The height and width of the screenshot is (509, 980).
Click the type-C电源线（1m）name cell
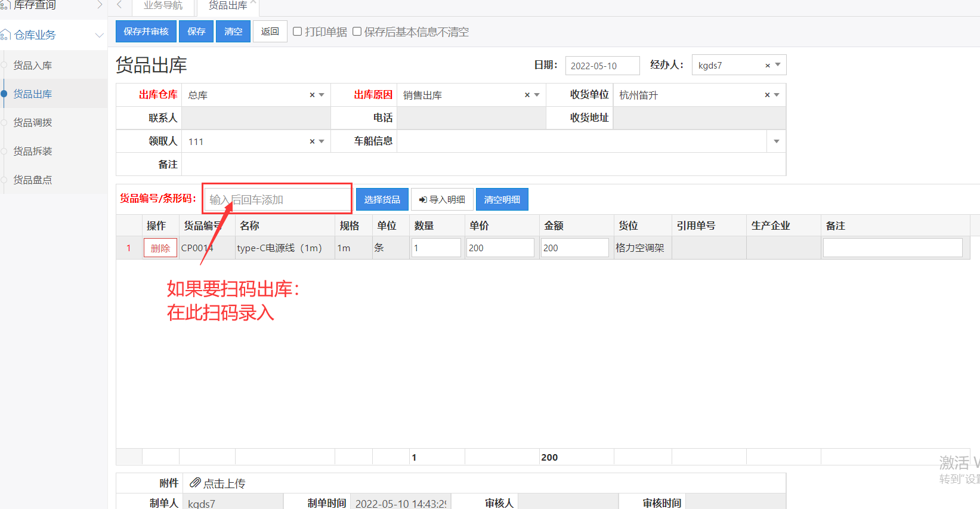(285, 248)
